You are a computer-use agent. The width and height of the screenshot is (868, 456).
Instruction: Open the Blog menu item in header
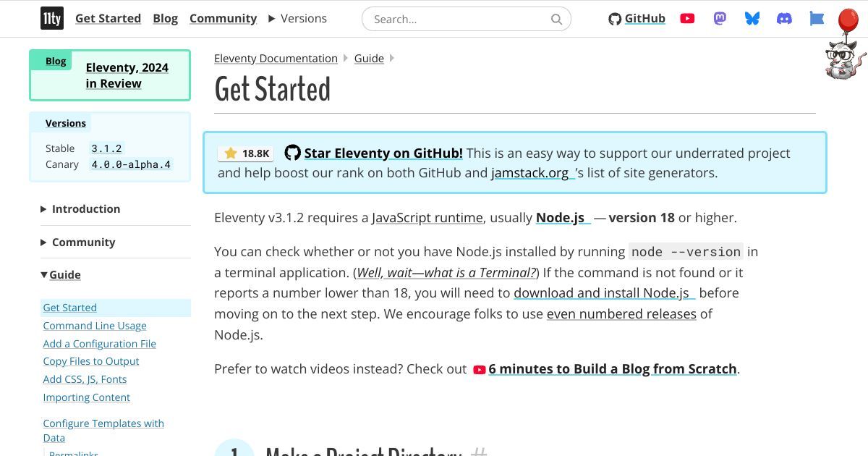tap(165, 19)
